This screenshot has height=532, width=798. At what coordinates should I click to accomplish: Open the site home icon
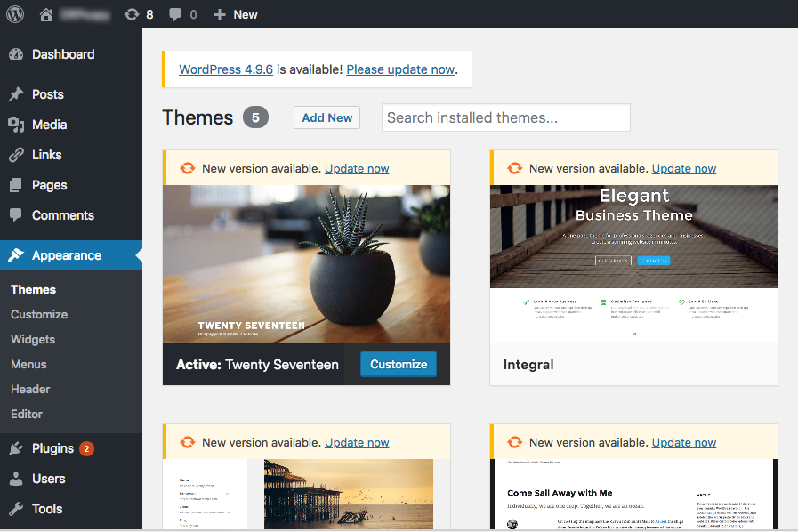pyautogui.click(x=45, y=15)
